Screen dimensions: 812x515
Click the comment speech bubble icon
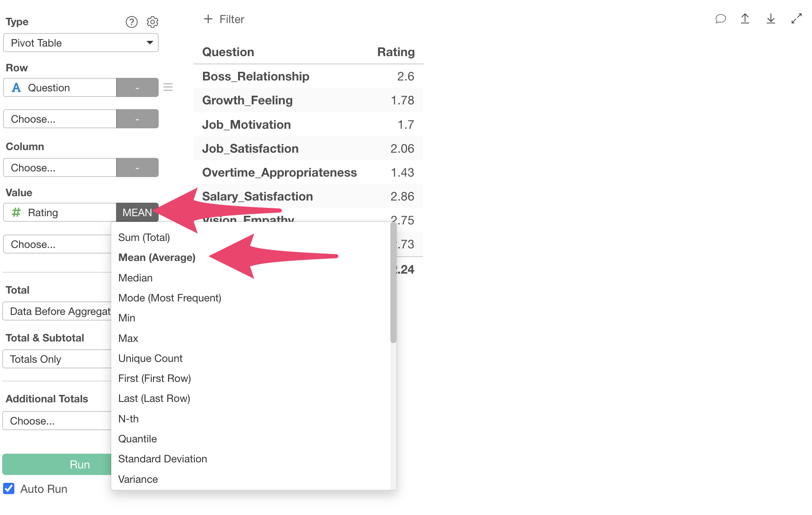[720, 19]
